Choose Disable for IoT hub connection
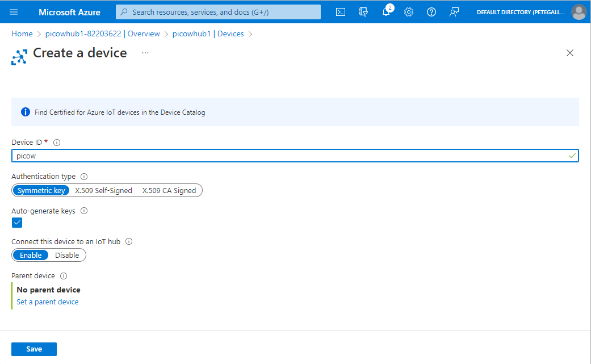The image size is (591, 364). [x=67, y=256]
